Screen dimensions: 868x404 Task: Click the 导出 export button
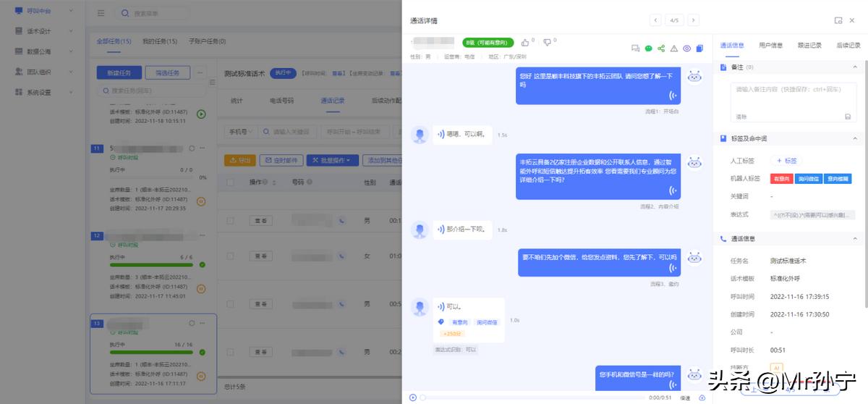(240, 160)
